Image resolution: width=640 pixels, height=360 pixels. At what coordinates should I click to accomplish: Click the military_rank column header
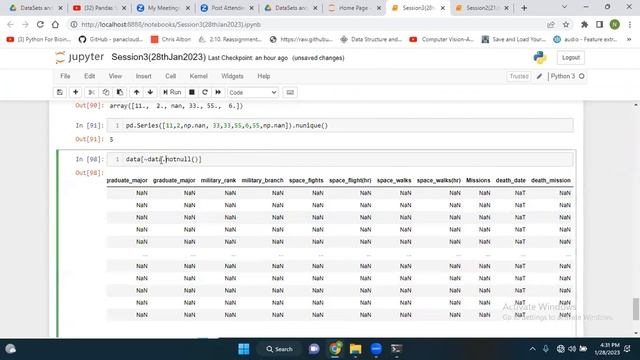(x=218, y=180)
